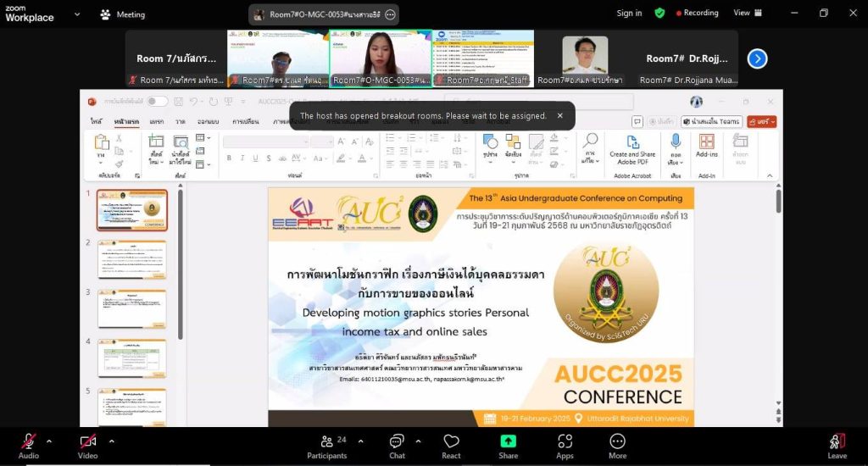The image size is (868, 466).
Task: Open the font name combo box
Action: pyautogui.click(x=265, y=142)
